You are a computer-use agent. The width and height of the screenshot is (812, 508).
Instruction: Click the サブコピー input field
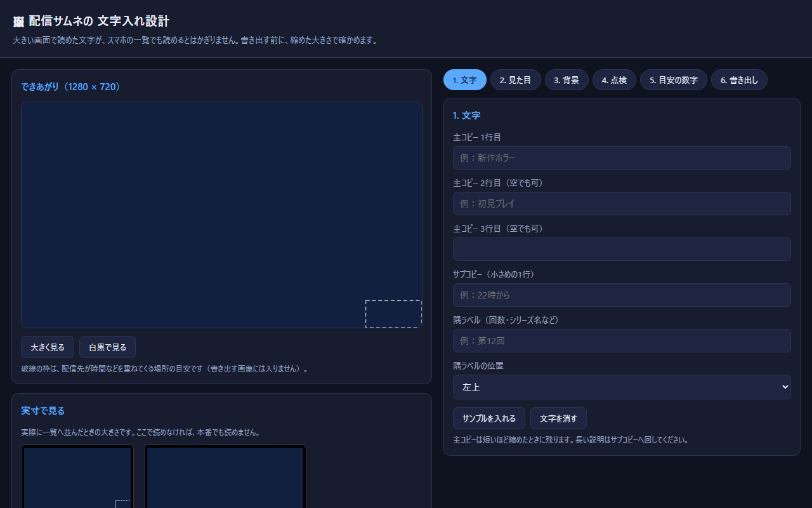pos(622,295)
